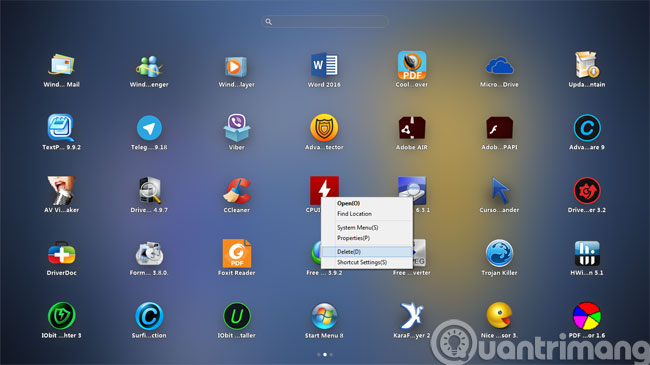Open the Adobe Flash PAPI icon

[499, 128]
